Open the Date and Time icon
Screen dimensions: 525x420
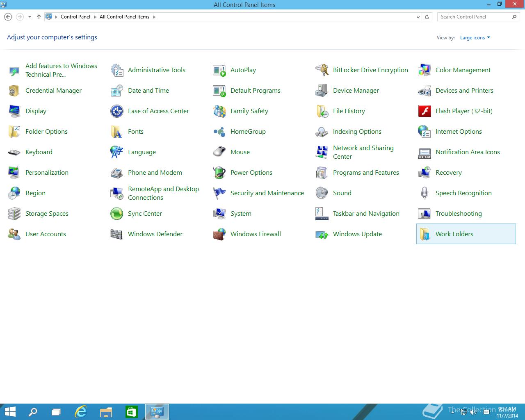[117, 91]
